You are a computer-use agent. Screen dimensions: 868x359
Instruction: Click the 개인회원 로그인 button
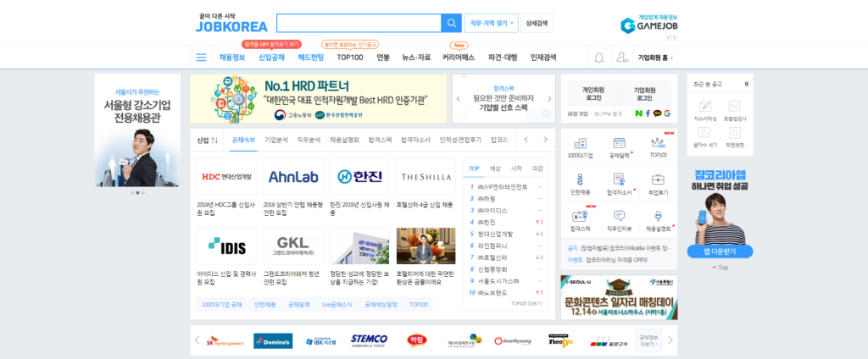[593, 93]
